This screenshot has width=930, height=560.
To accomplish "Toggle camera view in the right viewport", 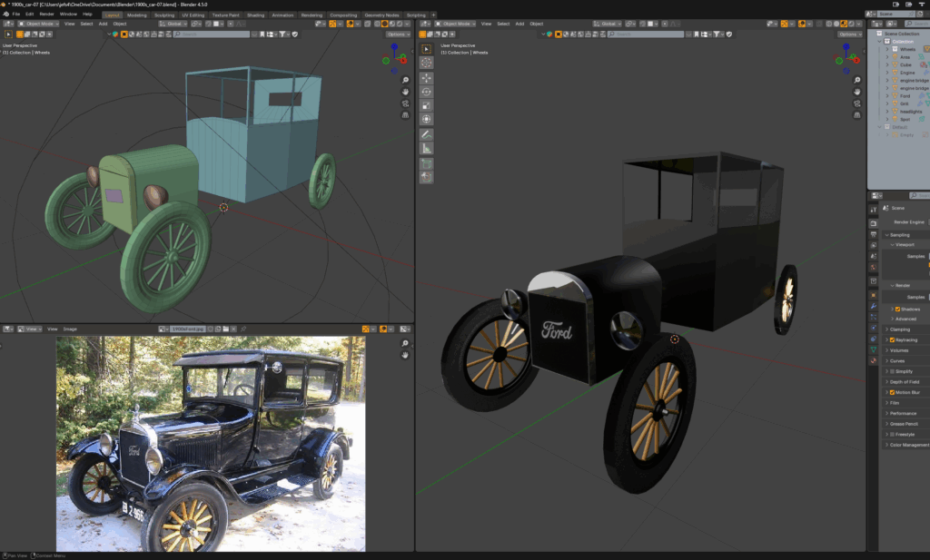I will [x=857, y=103].
